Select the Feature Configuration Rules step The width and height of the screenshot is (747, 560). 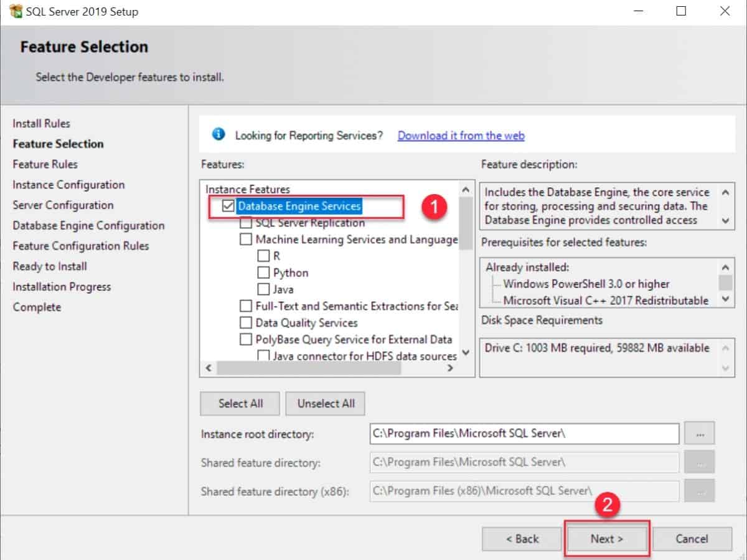pos(81,246)
